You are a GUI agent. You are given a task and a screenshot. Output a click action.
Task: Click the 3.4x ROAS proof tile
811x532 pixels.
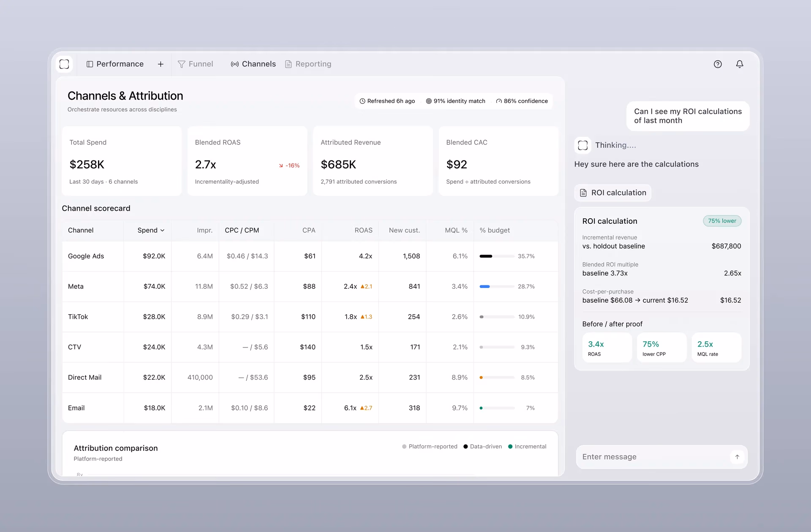[x=607, y=348]
